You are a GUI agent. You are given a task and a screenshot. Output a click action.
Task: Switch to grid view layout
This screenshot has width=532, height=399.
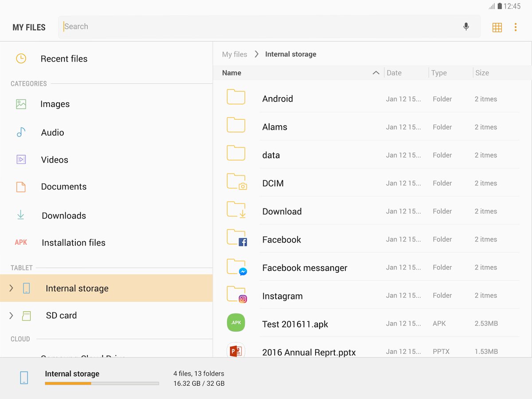click(497, 27)
